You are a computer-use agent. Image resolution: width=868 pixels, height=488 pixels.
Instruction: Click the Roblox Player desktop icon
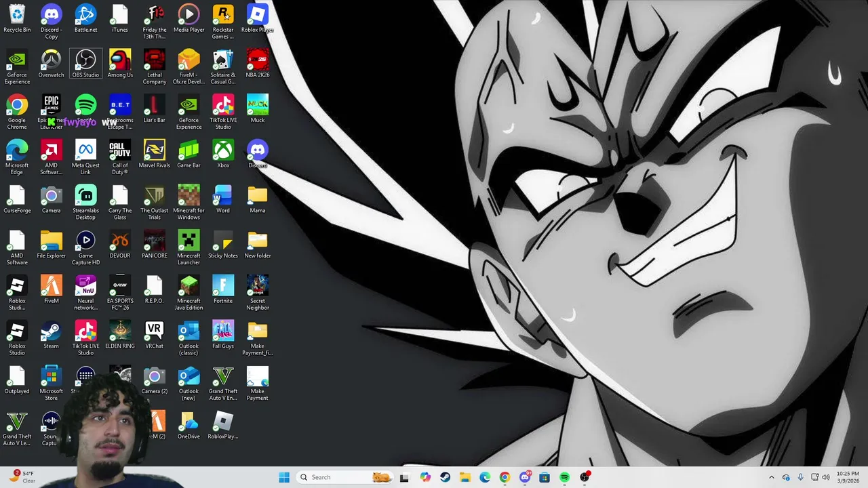click(x=258, y=19)
